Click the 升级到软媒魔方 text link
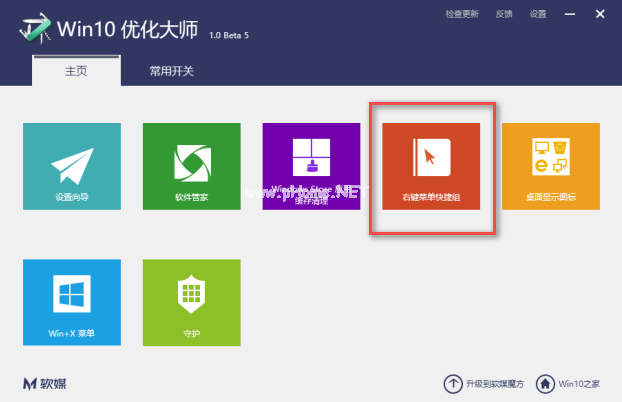 [495, 384]
